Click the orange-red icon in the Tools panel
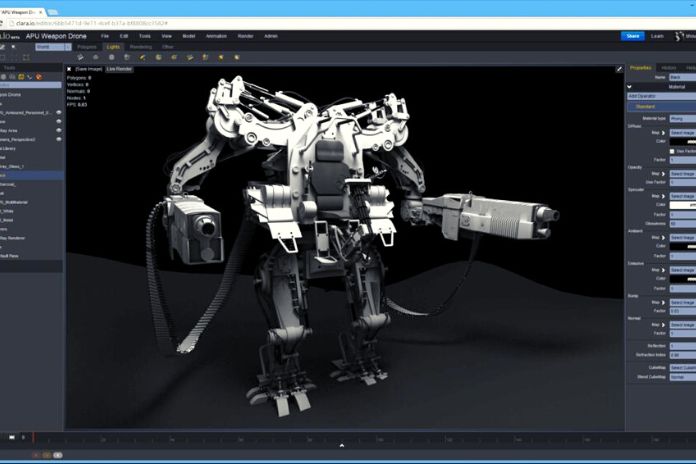Viewport: 696px width, 464px height. point(39,77)
